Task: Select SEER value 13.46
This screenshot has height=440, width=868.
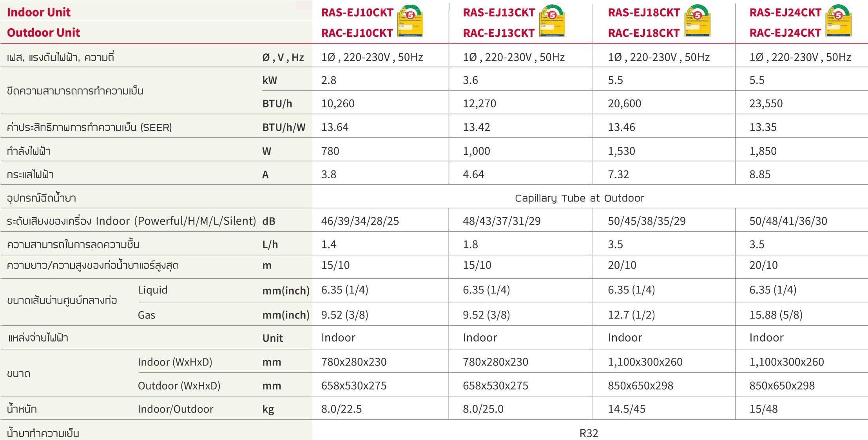Action: (x=622, y=127)
